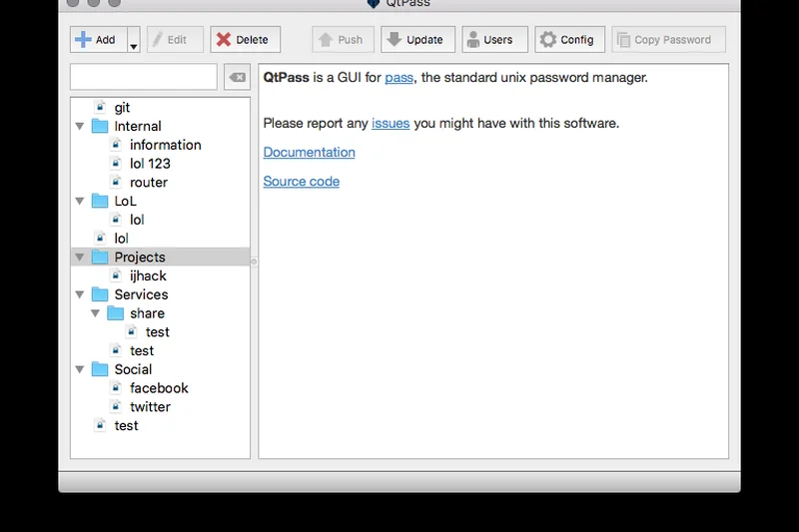Select the ijhack entry under Projects
The height and width of the screenshot is (532, 799).
pos(148,276)
